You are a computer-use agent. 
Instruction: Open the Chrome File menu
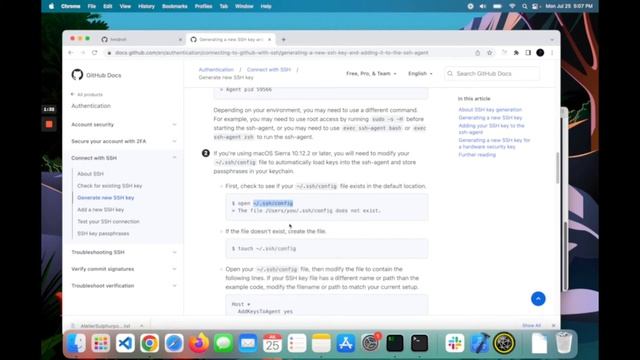91,6
